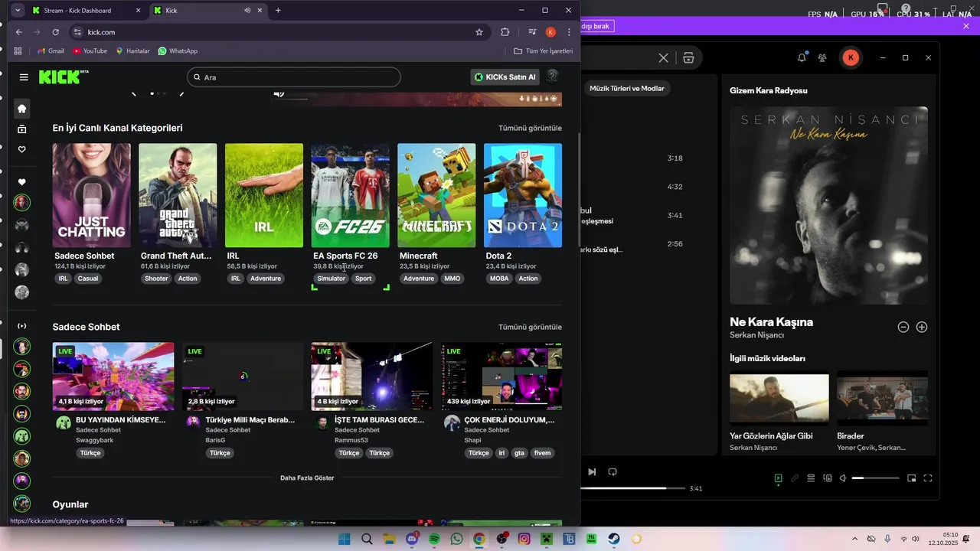Adjust Spotify volume slider
The width and height of the screenshot is (980, 551).
point(875,478)
